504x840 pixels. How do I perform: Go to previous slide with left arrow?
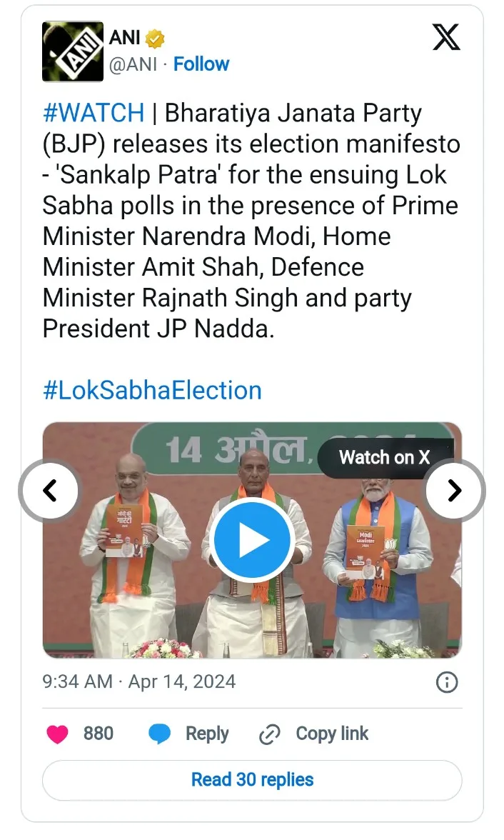(x=50, y=491)
